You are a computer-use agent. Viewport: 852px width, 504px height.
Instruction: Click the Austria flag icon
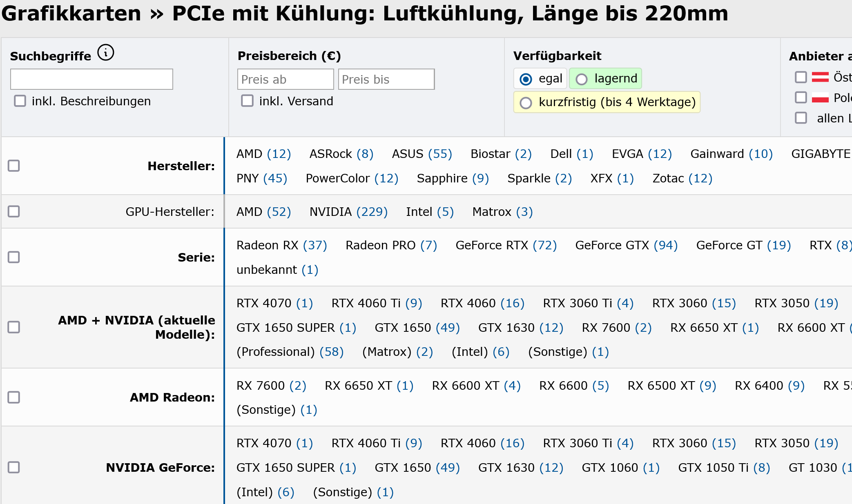pos(820,77)
